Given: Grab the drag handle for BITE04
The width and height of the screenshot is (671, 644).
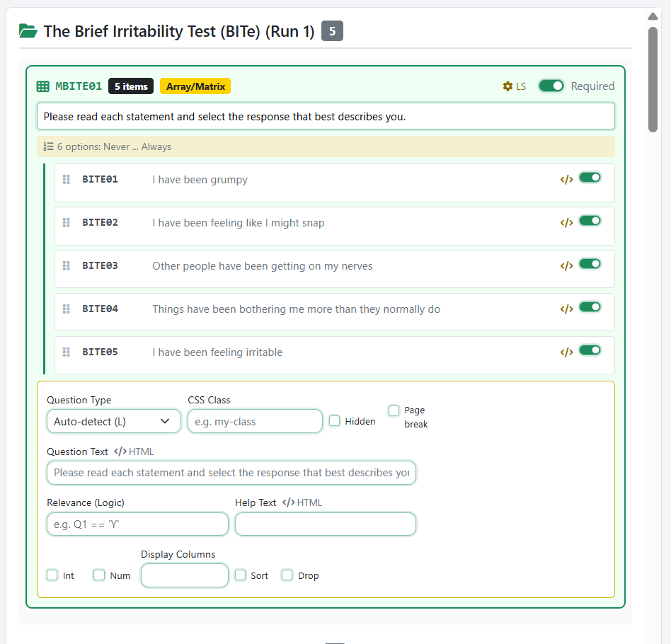Looking at the screenshot, I should [x=67, y=309].
